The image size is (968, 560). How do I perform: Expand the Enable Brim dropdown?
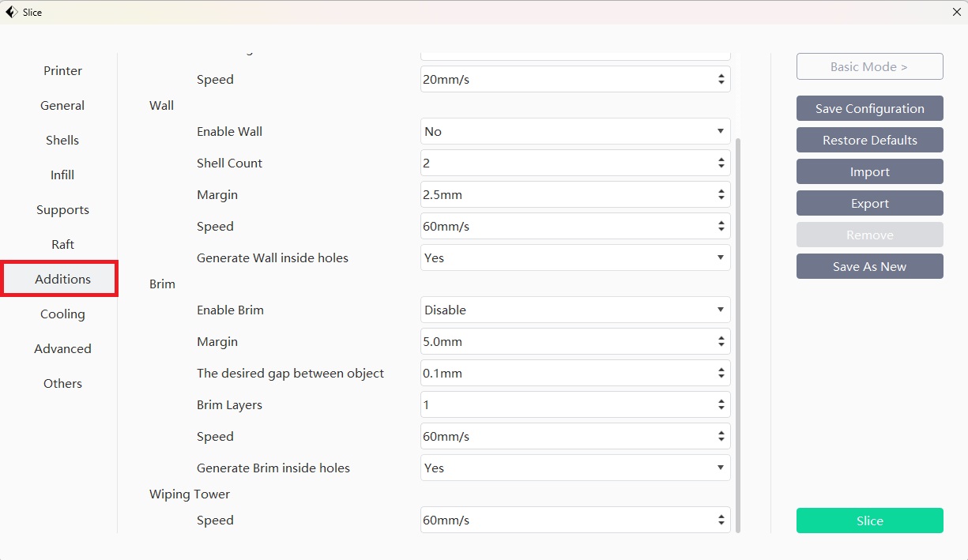point(574,310)
